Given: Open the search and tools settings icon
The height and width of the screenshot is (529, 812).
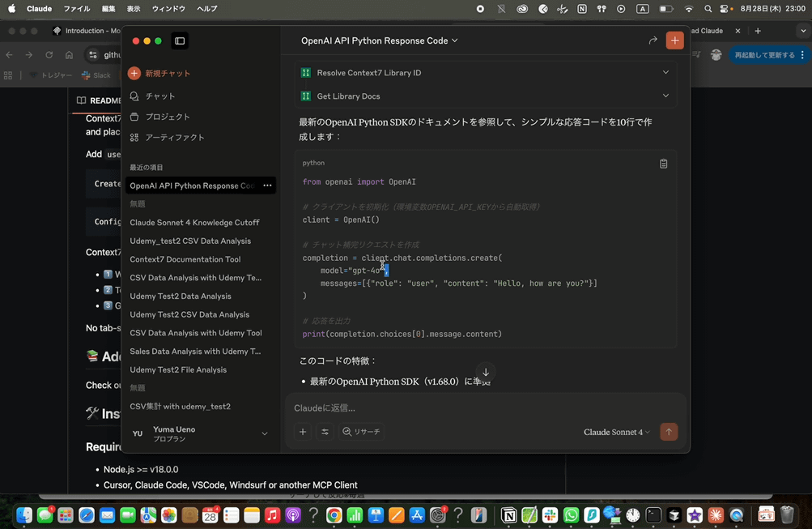Looking at the screenshot, I should click(x=325, y=432).
